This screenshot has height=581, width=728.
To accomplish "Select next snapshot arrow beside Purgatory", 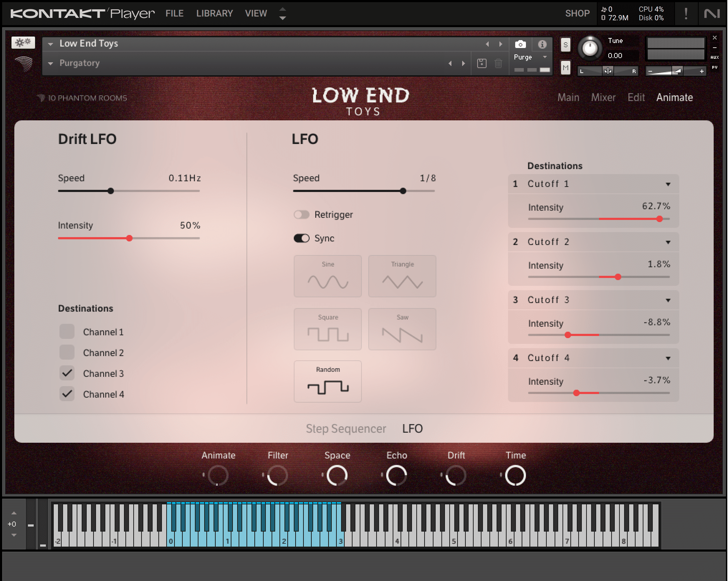I will tap(463, 63).
